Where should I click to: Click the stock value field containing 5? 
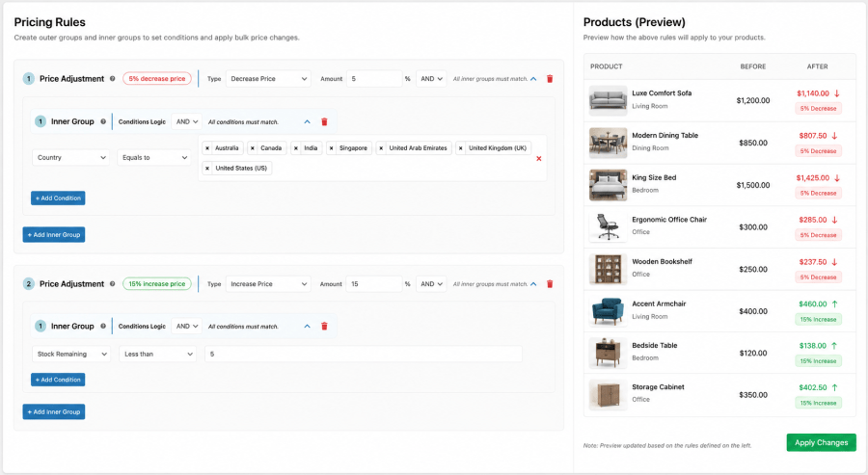pos(364,354)
